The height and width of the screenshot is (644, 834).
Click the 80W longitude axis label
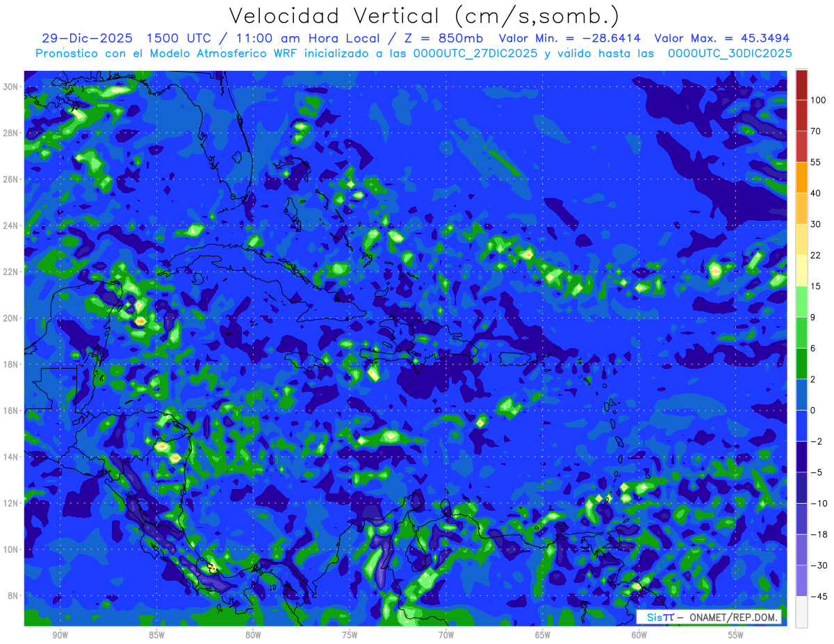[253, 635]
